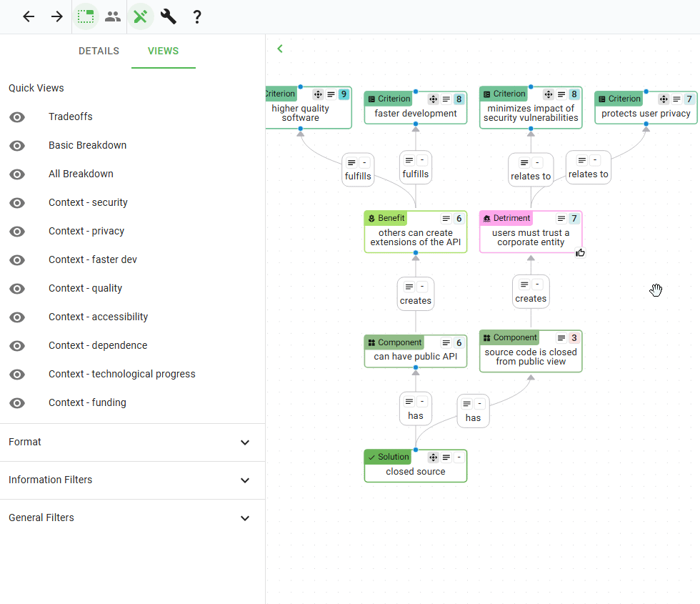Image resolution: width=700 pixels, height=604 pixels.
Task: Click the Context - funding eye icon
Action: (17, 403)
